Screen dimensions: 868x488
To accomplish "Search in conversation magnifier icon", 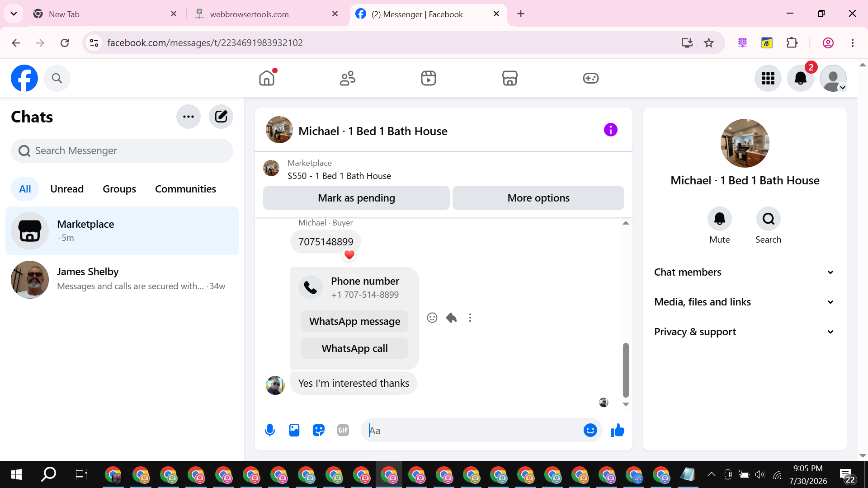I will click(x=769, y=219).
